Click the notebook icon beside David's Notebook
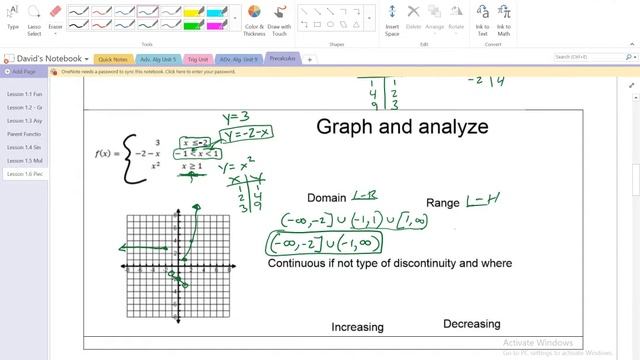 coord(9,59)
